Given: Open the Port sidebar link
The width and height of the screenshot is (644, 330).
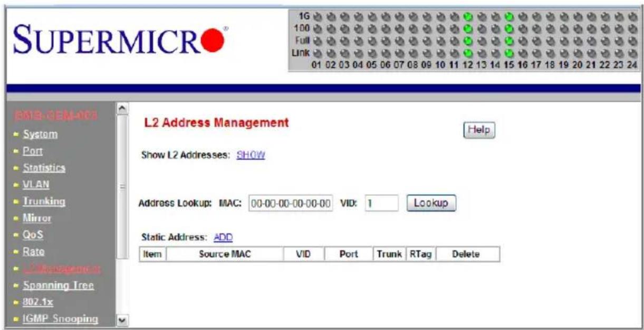Looking at the screenshot, I should 32,151.
